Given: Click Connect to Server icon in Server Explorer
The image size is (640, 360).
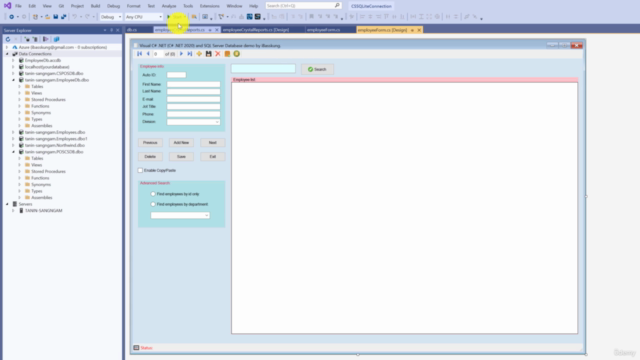Looking at the screenshot, I should (36, 39).
